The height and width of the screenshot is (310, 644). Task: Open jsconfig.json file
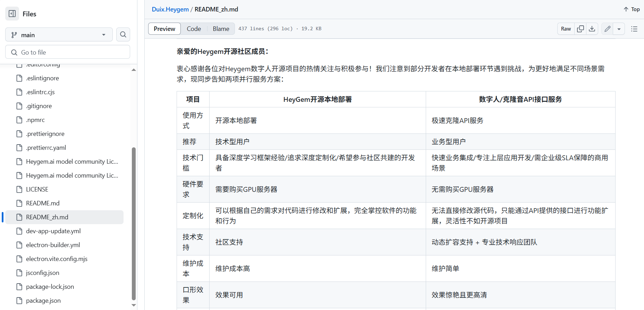pyautogui.click(x=42, y=273)
